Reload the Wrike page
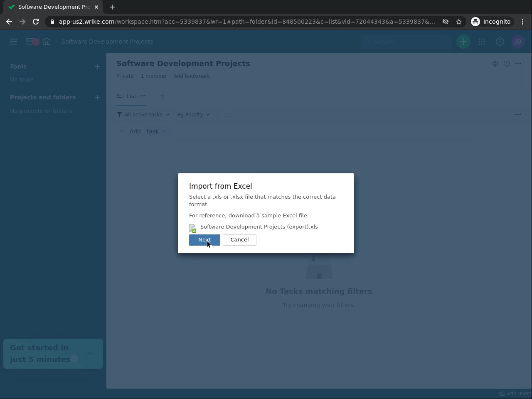The image size is (532, 399). tap(36, 22)
